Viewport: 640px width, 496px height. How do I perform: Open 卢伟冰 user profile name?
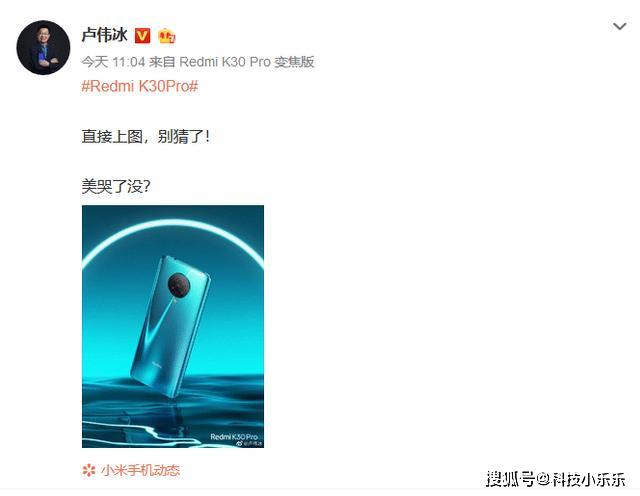104,35
